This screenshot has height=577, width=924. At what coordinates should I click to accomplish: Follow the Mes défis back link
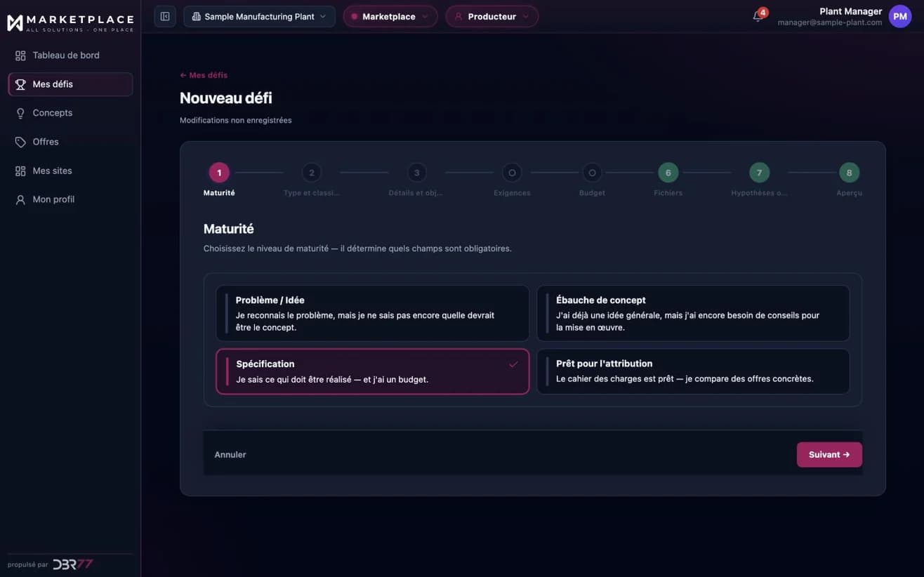click(x=204, y=75)
